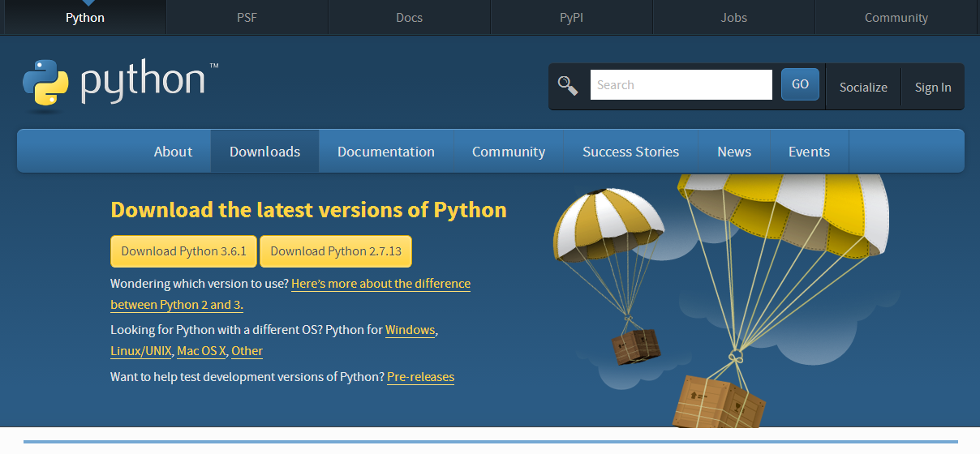This screenshot has width=980, height=454.
Task: Click the Download Python 3.6.1 button
Action: (183, 251)
